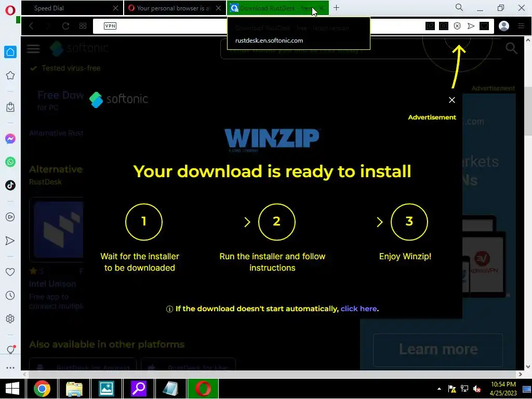Image resolution: width=532 pixels, height=399 pixels.
Task: Open TikTok in sidebar
Action: coord(10,185)
